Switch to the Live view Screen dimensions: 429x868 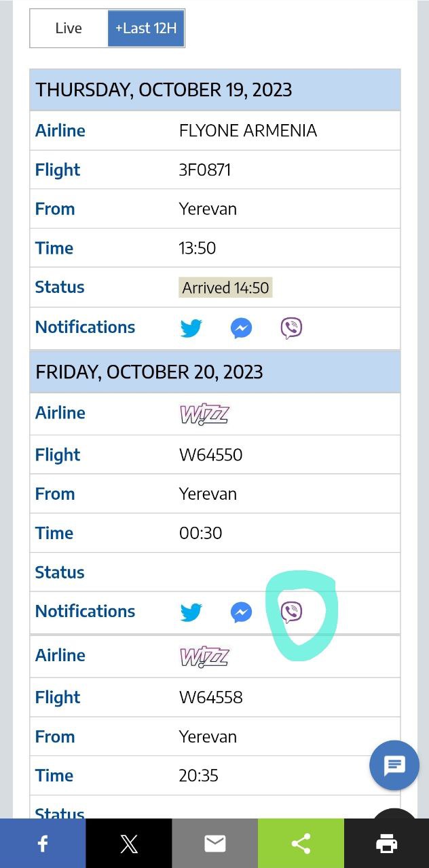[69, 28]
